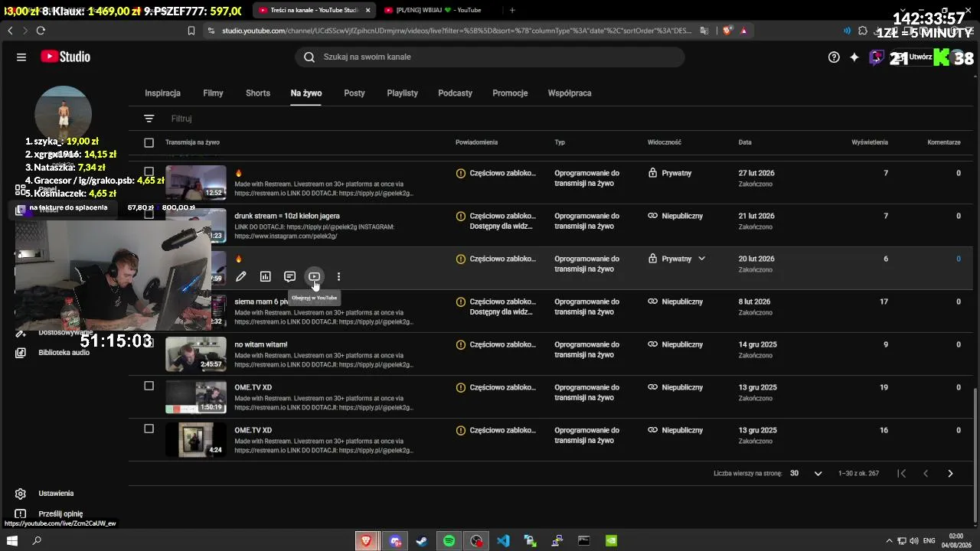Click the edit pencil icon in the hovered row

[241, 276]
